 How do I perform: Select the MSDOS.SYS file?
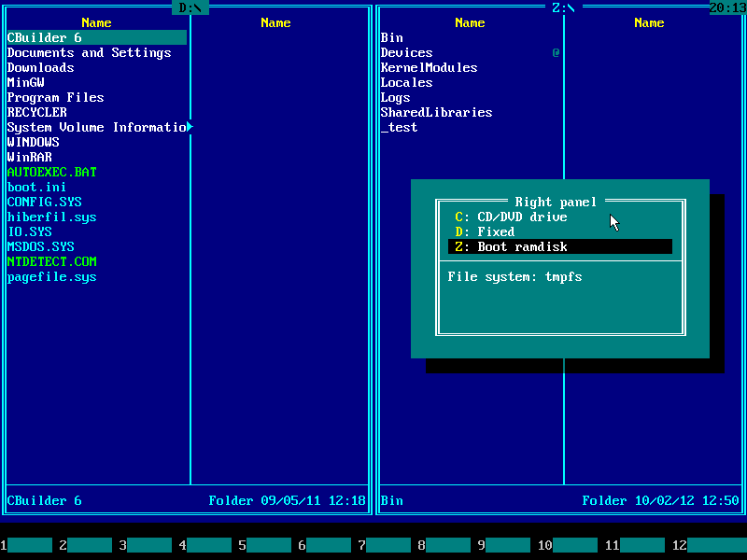(x=40, y=246)
